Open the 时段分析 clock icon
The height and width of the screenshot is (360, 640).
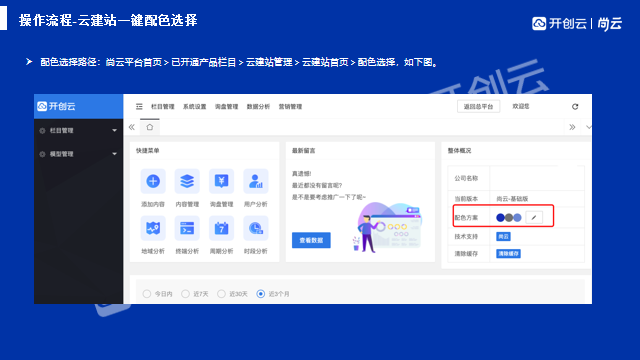(256, 228)
